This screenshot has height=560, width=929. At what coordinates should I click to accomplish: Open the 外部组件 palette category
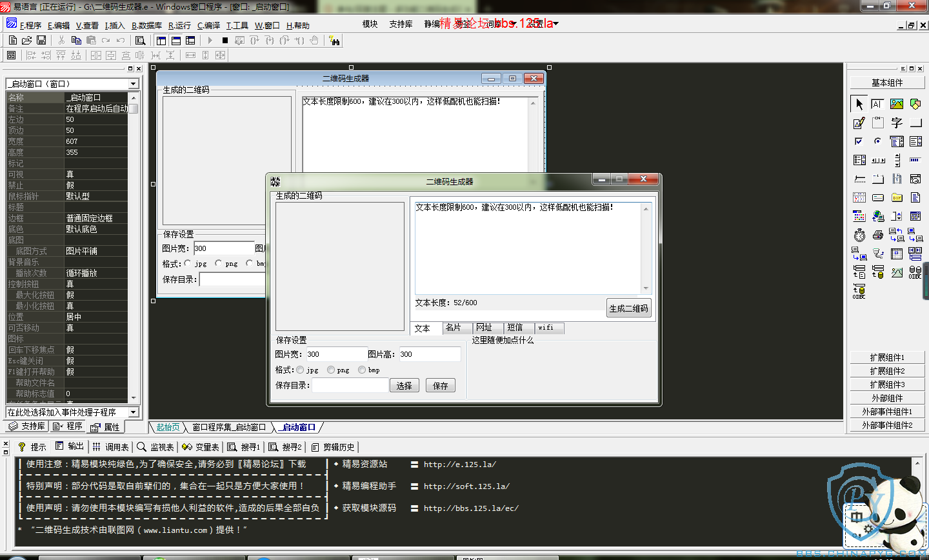[x=887, y=398]
